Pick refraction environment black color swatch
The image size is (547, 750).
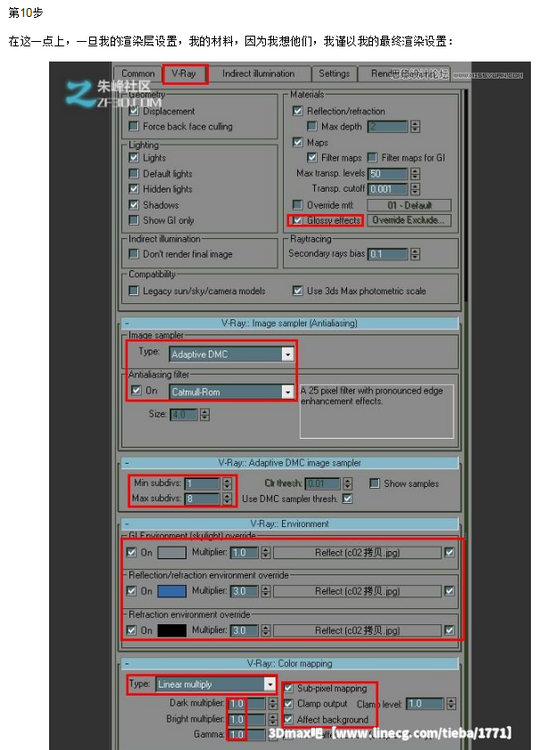172,630
